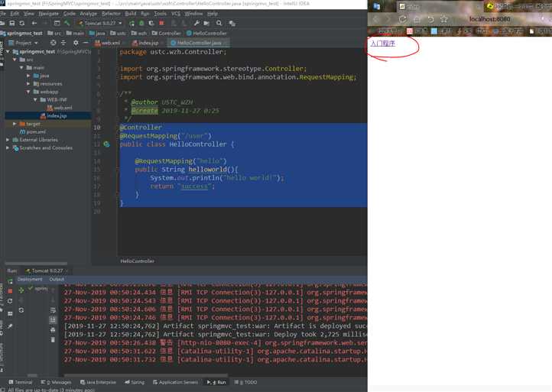Click the Rerun icon in Run panel
The height and width of the screenshot is (392, 552).
pos(10,281)
